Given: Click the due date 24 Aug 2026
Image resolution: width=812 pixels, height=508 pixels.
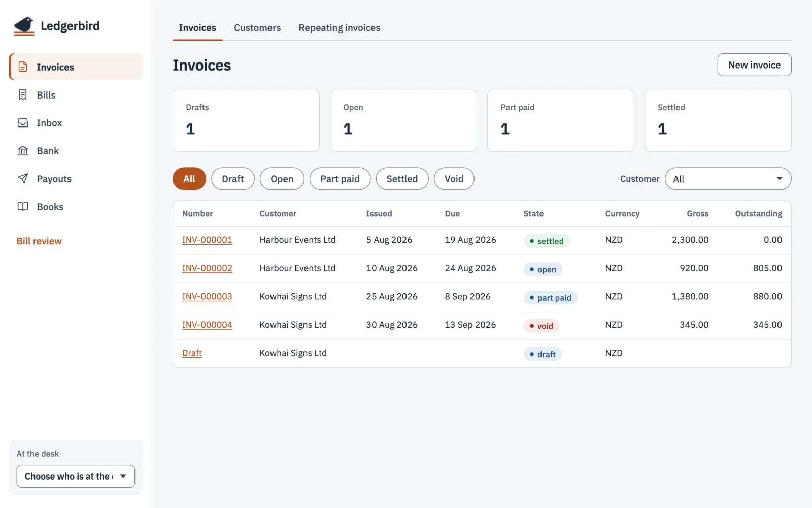Looking at the screenshot, I should pyautogui.click(x=470, y=268).
